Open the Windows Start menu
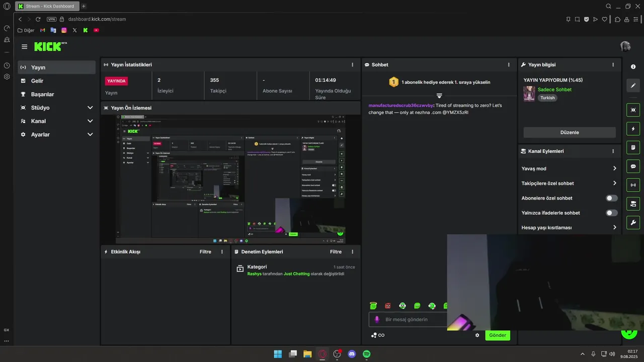644x362 pixels. click(278, 354)
